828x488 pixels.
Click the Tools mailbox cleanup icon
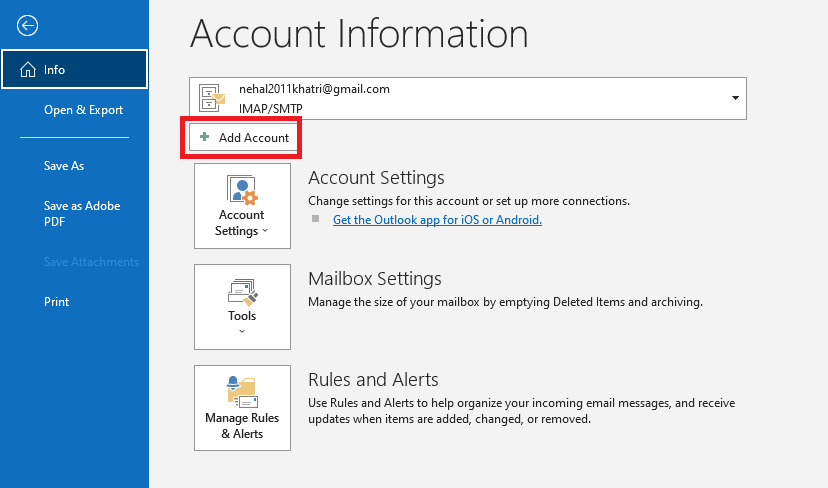242,291
